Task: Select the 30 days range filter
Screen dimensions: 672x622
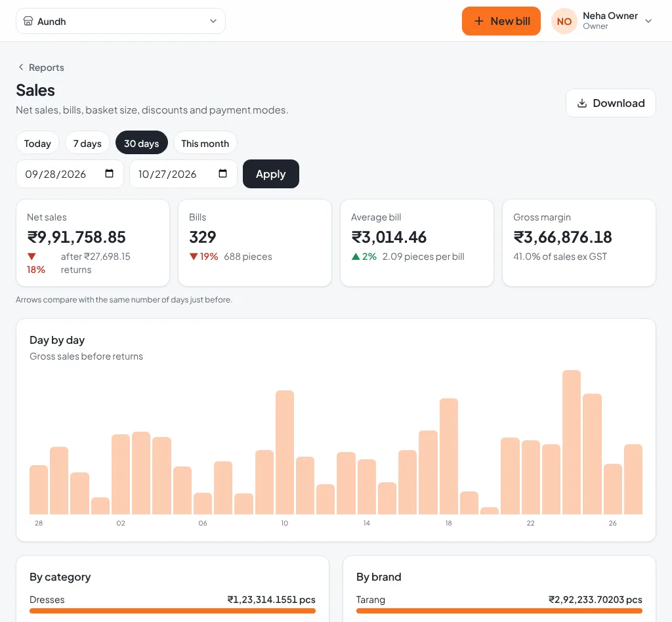Action: (142, 143)
